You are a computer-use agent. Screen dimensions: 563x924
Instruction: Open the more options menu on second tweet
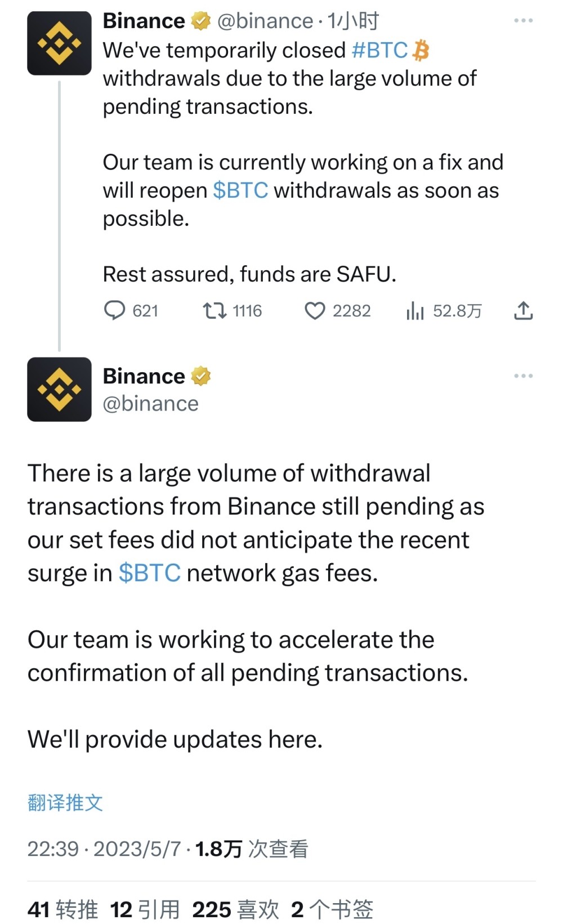(x=523, y=376)
